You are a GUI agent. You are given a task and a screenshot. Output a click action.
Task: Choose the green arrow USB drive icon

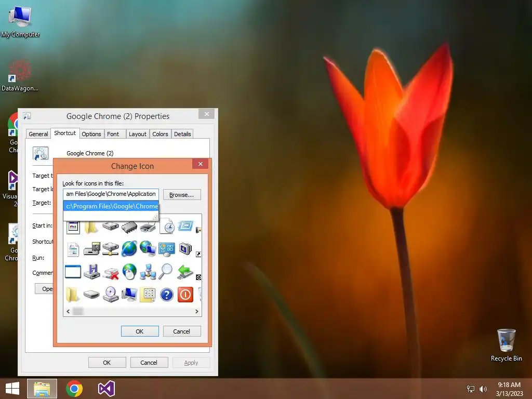(185, 272)
